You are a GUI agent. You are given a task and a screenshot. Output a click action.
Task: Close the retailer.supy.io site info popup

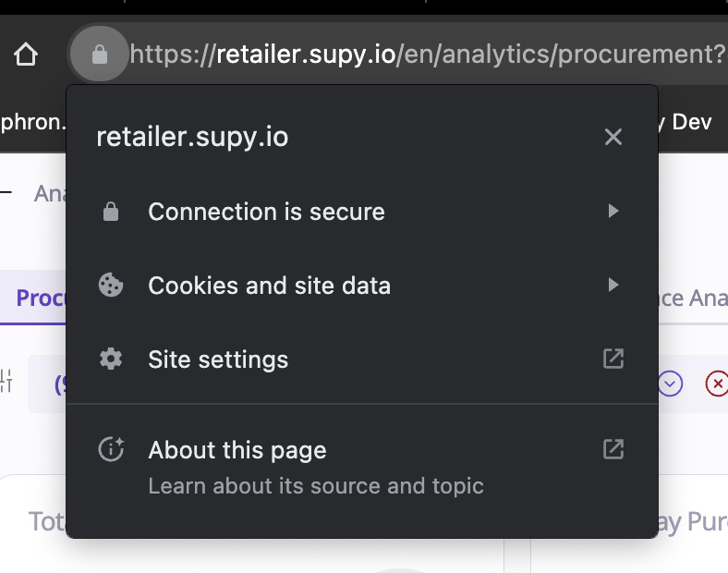click(613, 138)
